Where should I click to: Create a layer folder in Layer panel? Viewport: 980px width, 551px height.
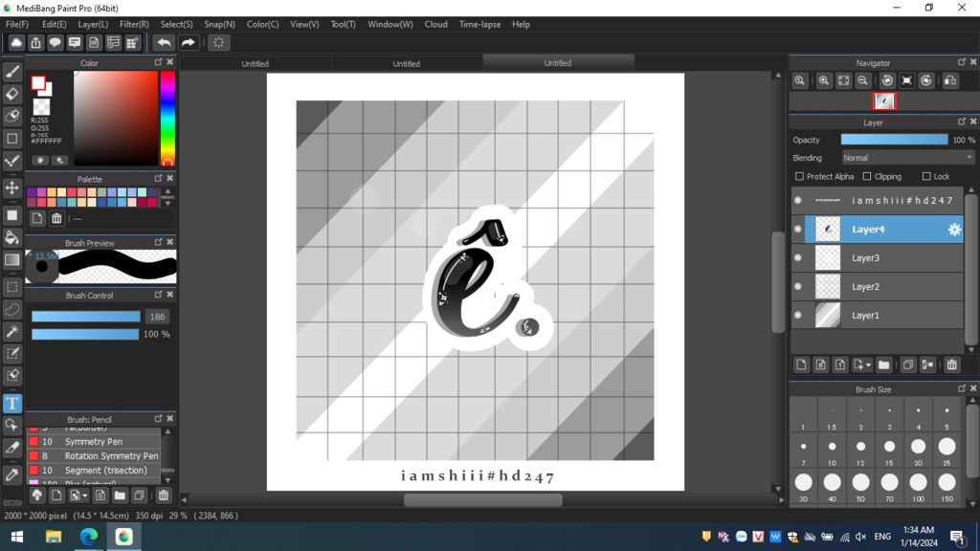[883, 364]
